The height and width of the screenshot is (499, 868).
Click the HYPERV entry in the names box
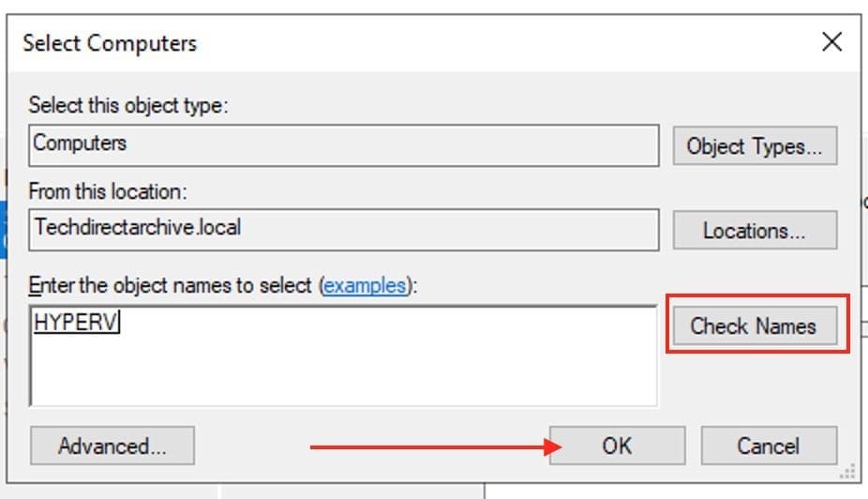point(76,322)
